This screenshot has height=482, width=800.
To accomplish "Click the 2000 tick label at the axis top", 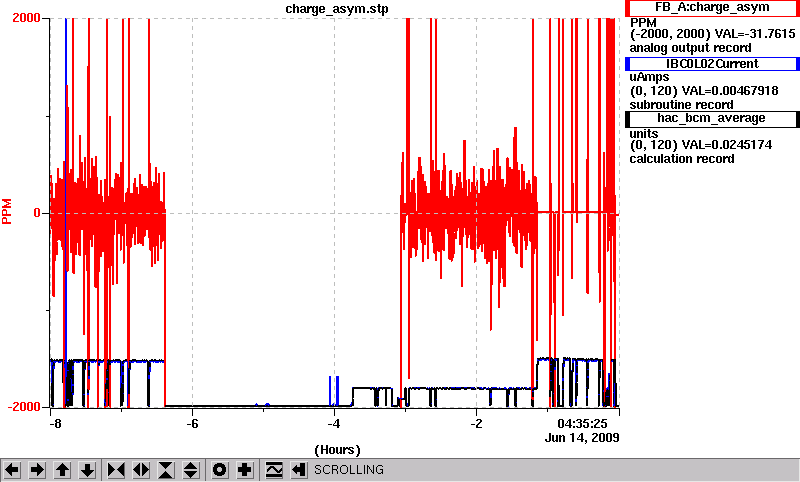I will click(26, 18).
